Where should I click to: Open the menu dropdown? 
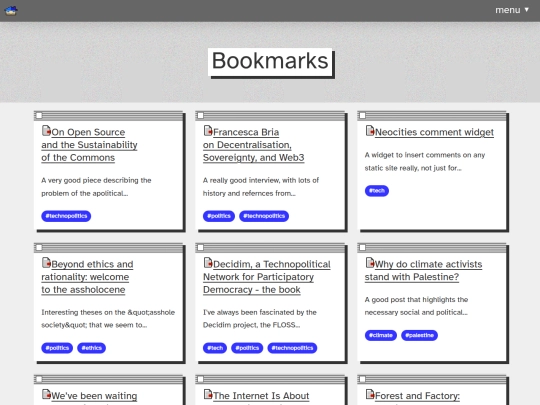pos(512,10)
